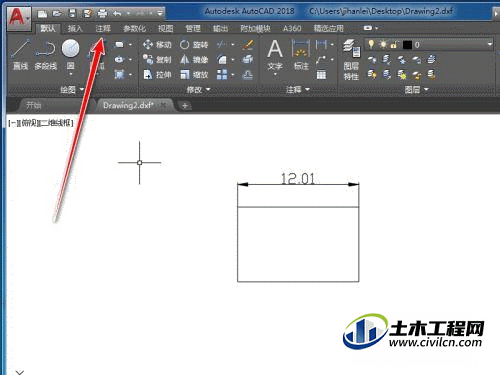Open the Trim tool dropdown arrow
Screen dimensions: 500x375
pos(233,44)
